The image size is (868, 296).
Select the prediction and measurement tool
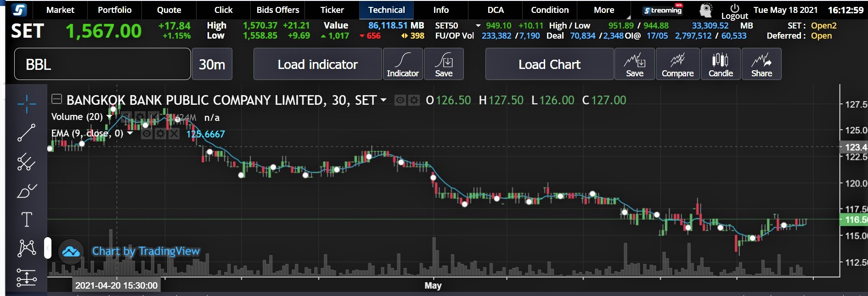click(27, 277)
